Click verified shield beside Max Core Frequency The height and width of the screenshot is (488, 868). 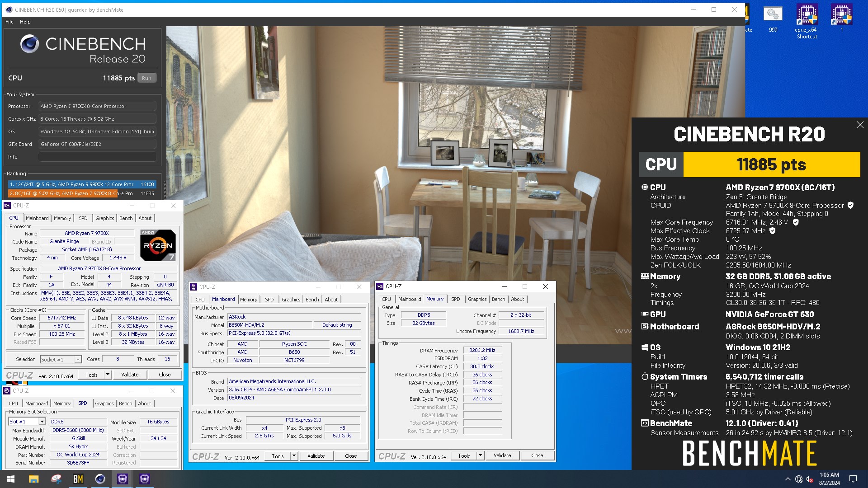coord(796,222)
